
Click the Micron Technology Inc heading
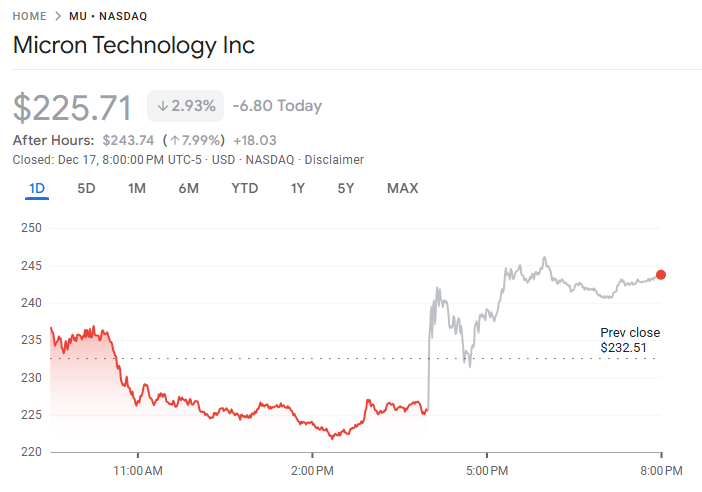[134, 46]
